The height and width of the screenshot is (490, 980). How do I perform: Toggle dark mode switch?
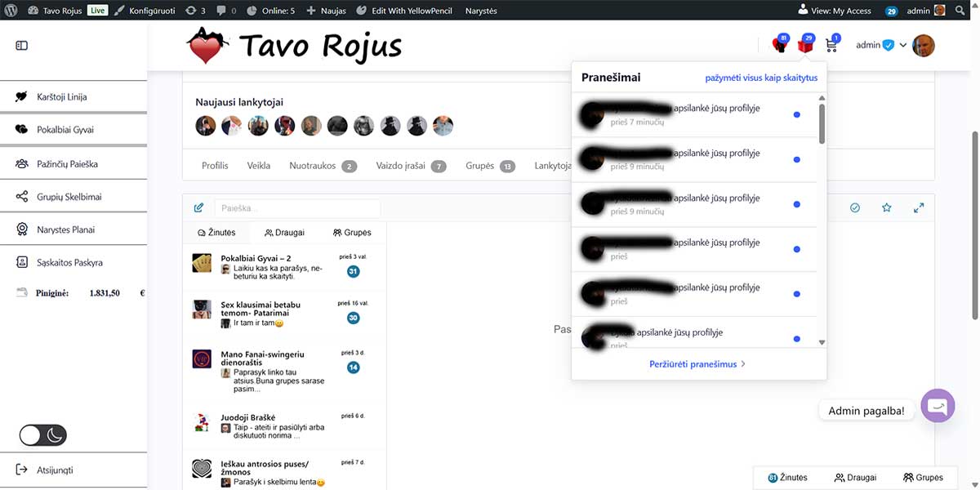[x=43, y=435]
